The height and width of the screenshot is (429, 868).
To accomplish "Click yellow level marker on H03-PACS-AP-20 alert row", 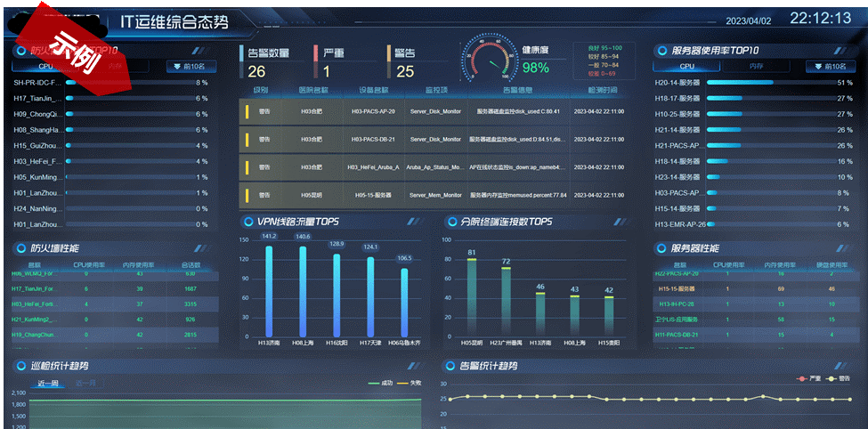I will (x=247, y=111).
